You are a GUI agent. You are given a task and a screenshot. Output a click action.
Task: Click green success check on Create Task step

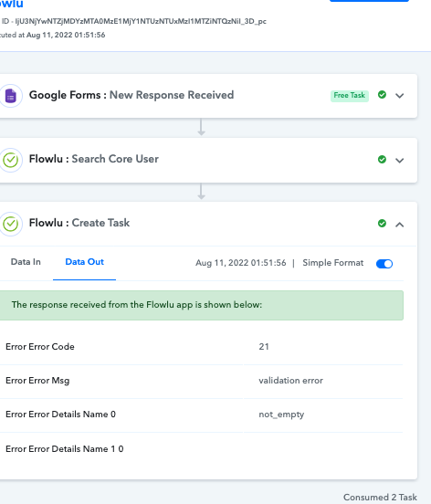pyautogui.click(x=382, y=224)
